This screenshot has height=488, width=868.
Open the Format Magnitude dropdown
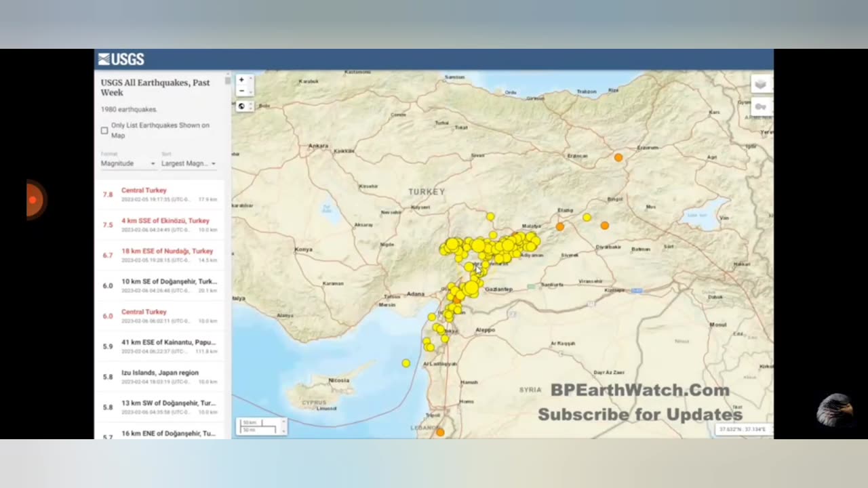click(x=128, y=163)
